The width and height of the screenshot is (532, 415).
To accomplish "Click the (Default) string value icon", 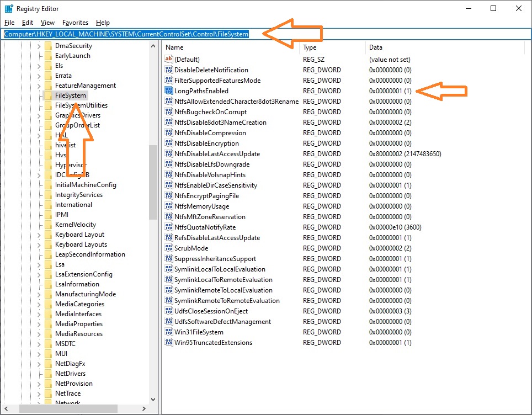I will coord(169,59).
